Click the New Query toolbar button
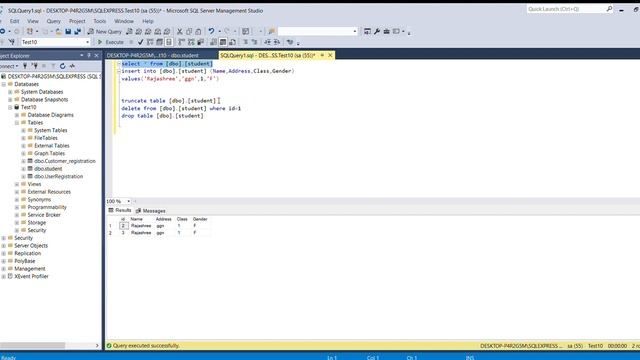This screenshot has height=360, width=640. point(104,31)
